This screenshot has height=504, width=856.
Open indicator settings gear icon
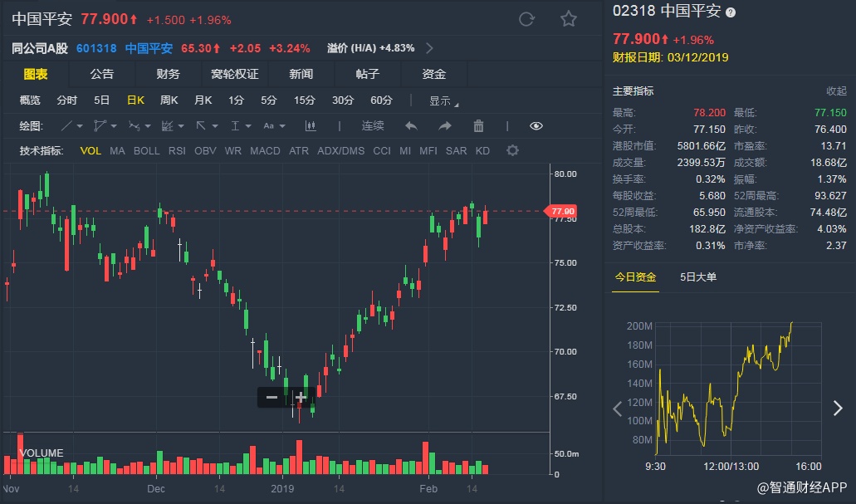pyautogui.click(x=512, y=150)
